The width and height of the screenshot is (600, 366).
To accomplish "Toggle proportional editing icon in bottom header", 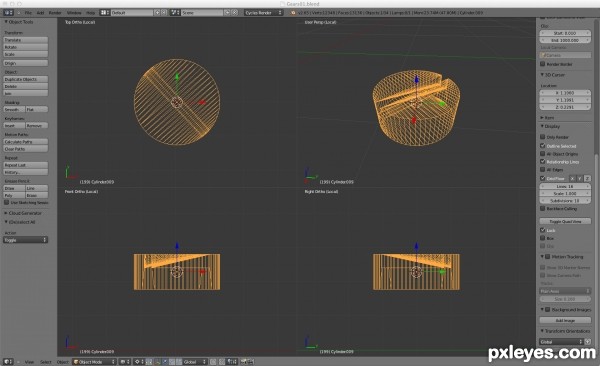I will click(x=213, y=361).
